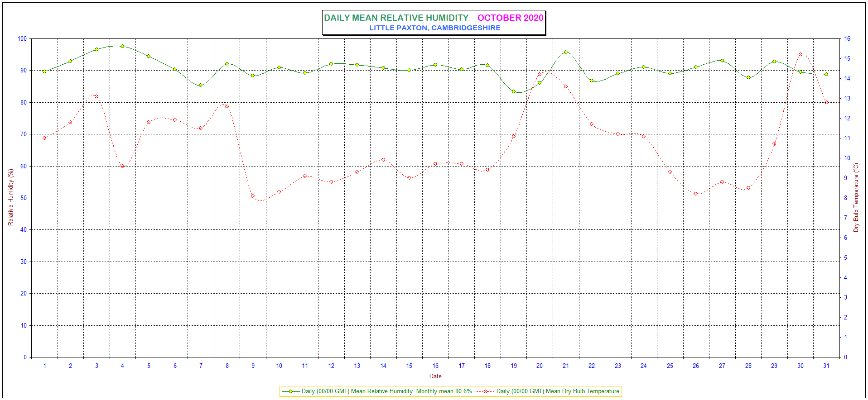Click the humidity data point on day 4
The height and width of the screenshot is (400, 868).
(x=122, y=46)
